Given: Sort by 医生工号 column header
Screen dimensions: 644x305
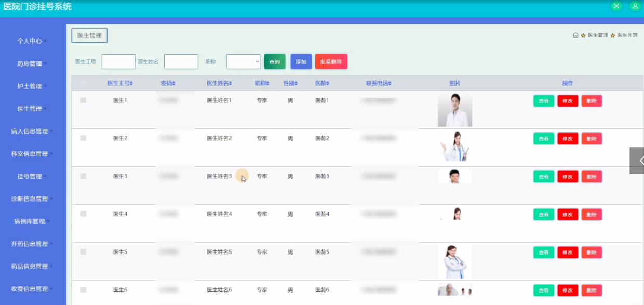Looking at the screenshot, I should (x=120, y=83).
